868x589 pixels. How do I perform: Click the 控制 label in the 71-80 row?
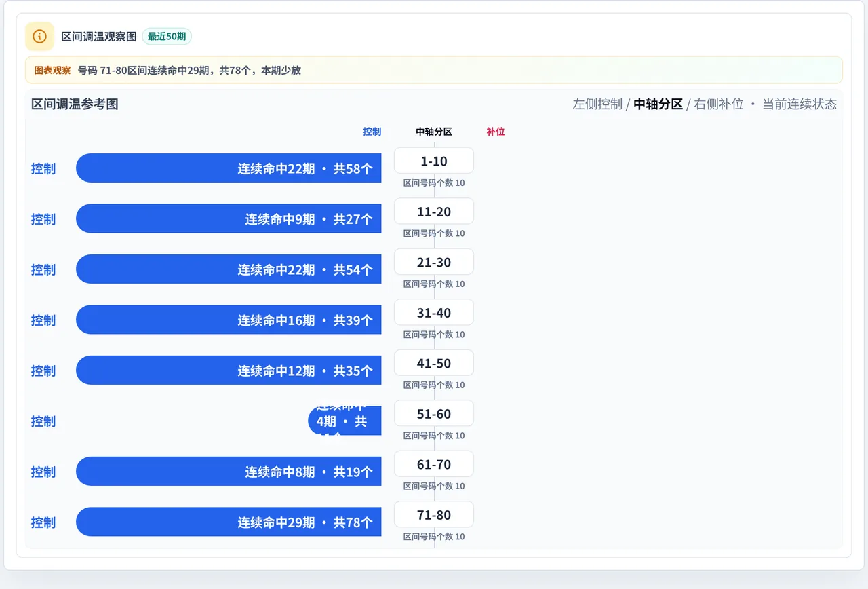coord(43,522)
